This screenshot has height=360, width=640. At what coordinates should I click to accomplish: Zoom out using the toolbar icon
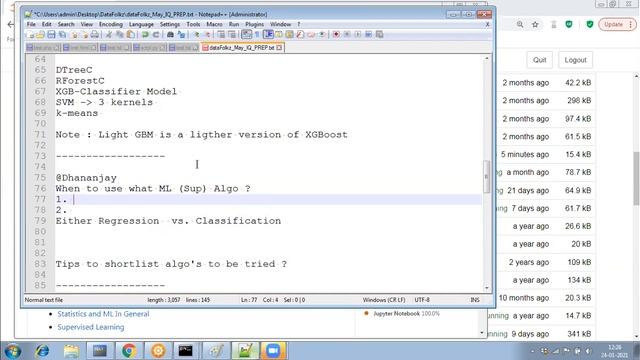click(208, 35)
